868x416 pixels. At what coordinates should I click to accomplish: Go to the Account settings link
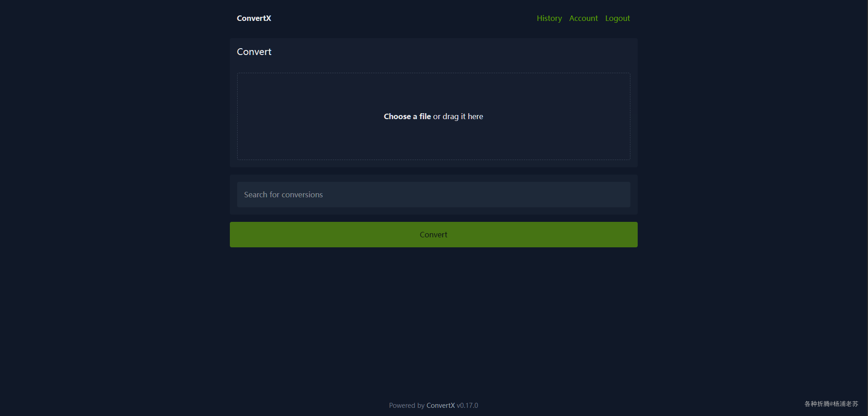583,18
